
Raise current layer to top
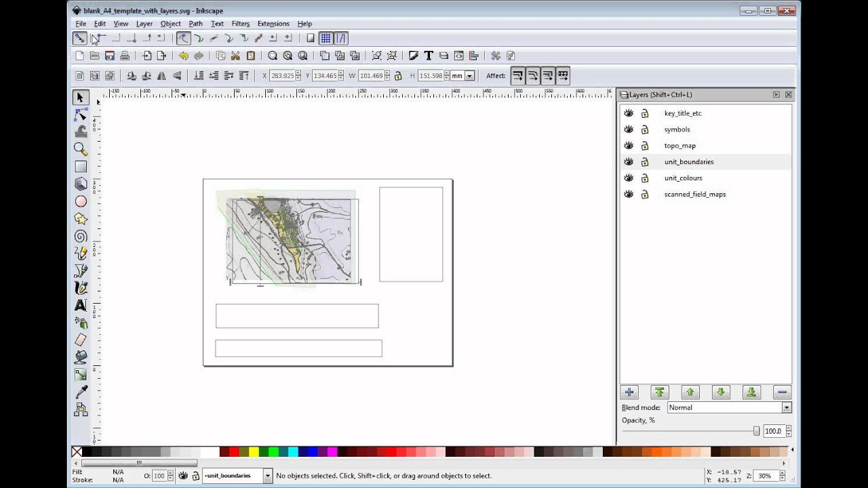click(660, 392)
